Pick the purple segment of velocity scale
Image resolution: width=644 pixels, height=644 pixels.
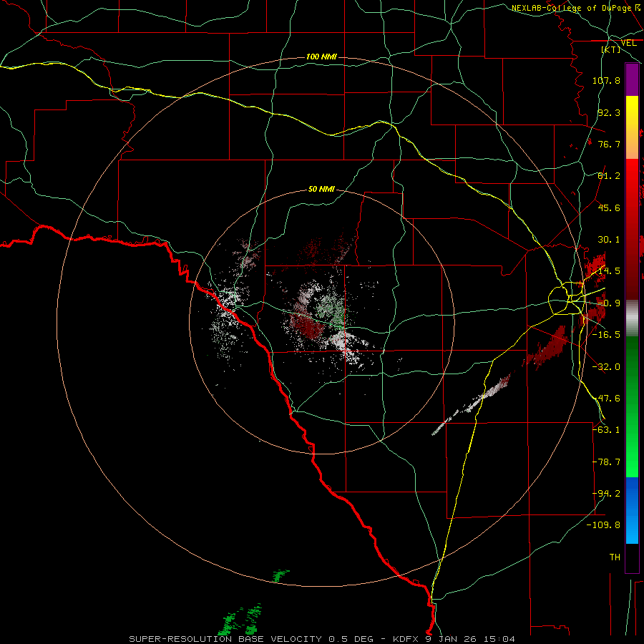(x=632, y=79)
